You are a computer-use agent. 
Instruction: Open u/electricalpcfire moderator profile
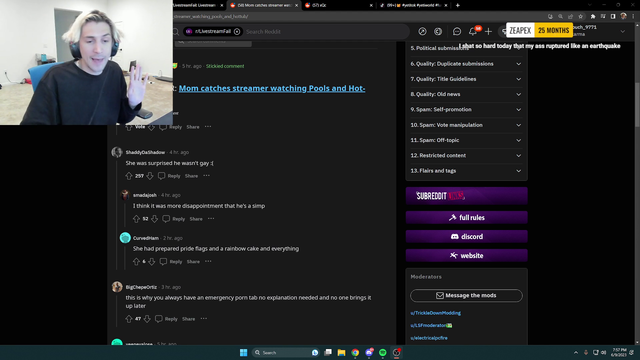pos(429,338)
